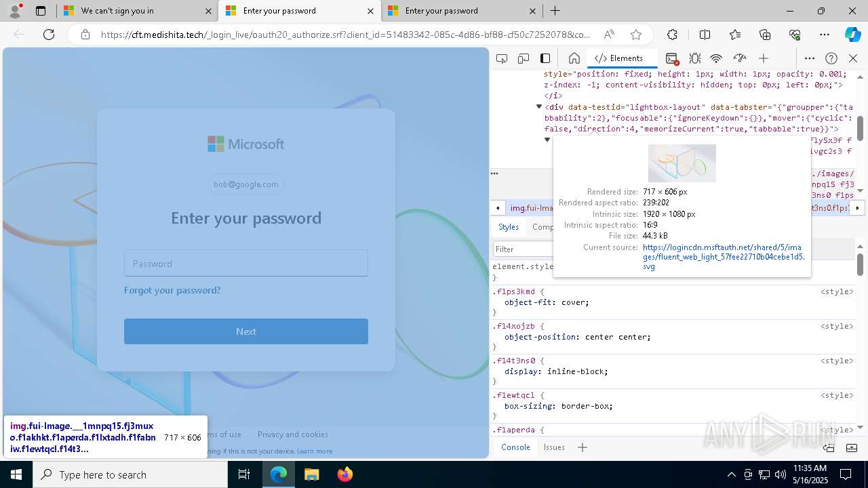
Task: Open the Current source logincdn.msftauth.net URL
Action: pyautogui.click(x=724, y=257)
